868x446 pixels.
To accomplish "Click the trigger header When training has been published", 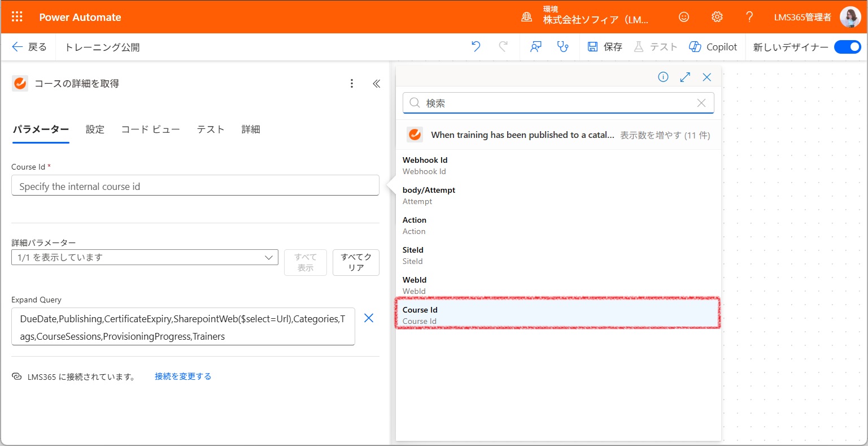I will (522, 135).
